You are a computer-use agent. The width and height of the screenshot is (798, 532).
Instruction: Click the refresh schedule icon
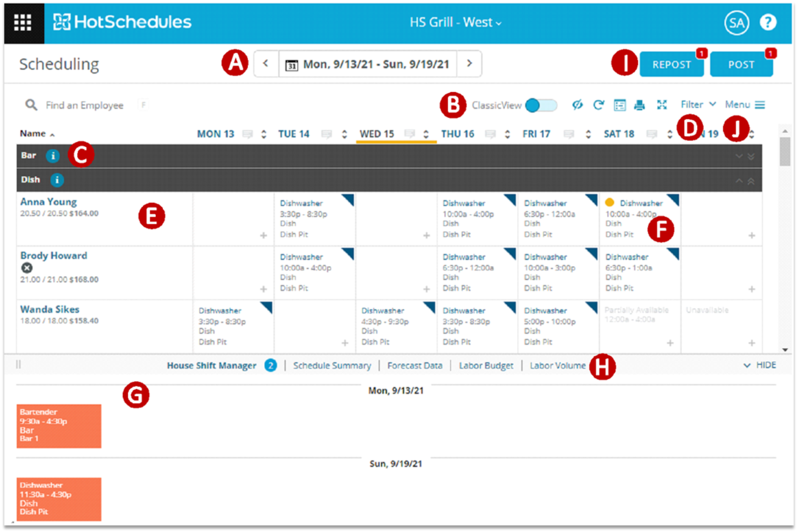(x=599, y=105)
